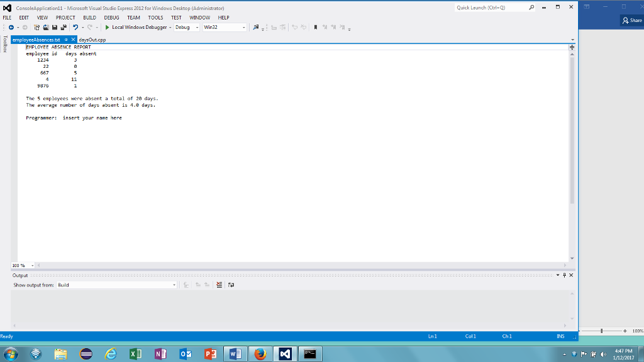This screenshot has height=362, width=644.
Task: Switch to the daysOut.cpp tab
Action: 91,38
